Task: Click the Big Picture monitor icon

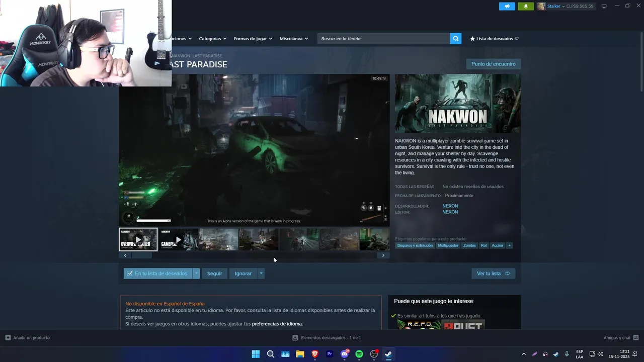Action: tap(604, 6)
